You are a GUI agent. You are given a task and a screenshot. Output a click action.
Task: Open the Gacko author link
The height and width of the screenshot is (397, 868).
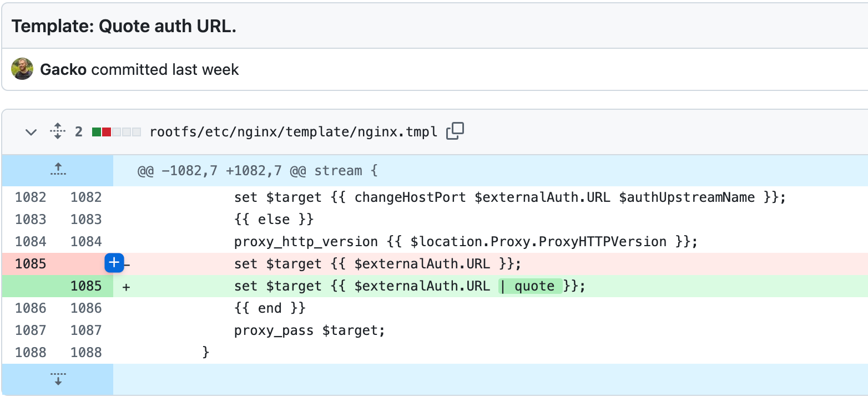click(x=63, y=70)
